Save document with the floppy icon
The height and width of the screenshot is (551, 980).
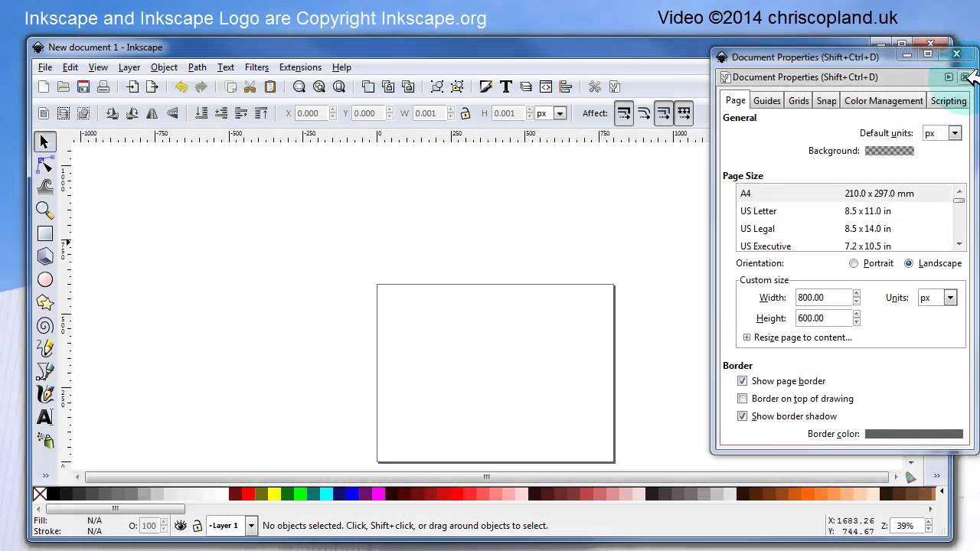[x=83, y=86]
